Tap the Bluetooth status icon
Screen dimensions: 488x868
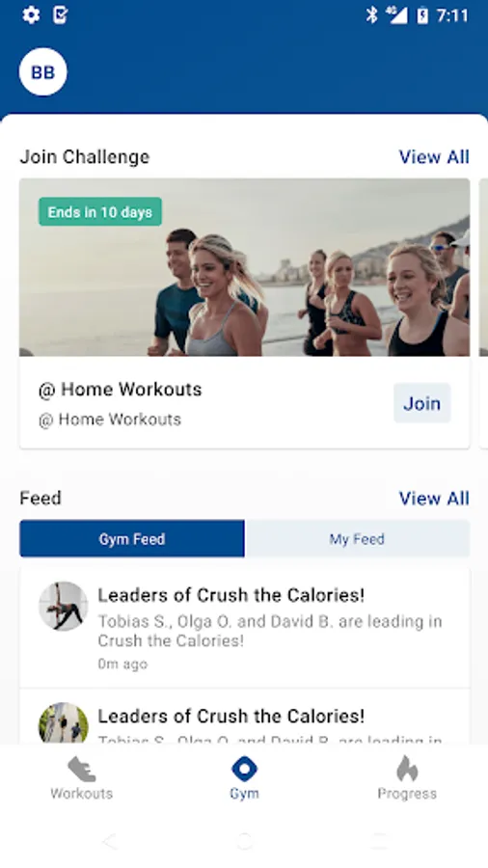point(371,14)
